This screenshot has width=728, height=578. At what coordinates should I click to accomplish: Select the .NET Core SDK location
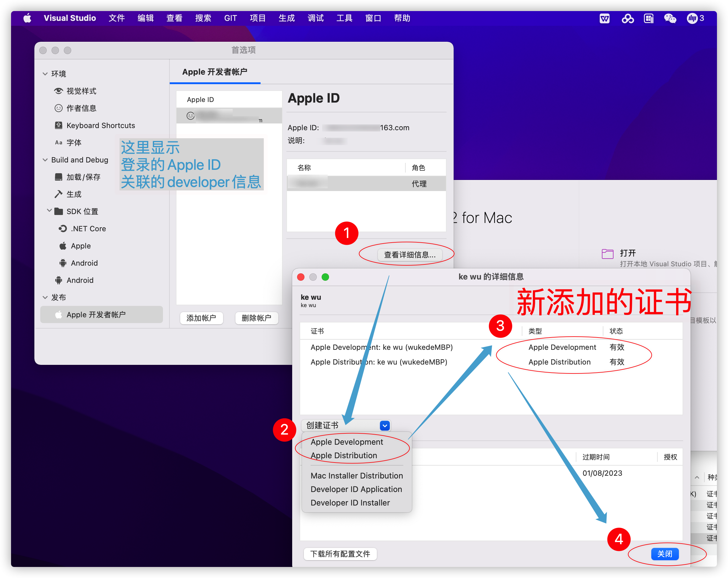pyautogui.click(x=88, y=229)
